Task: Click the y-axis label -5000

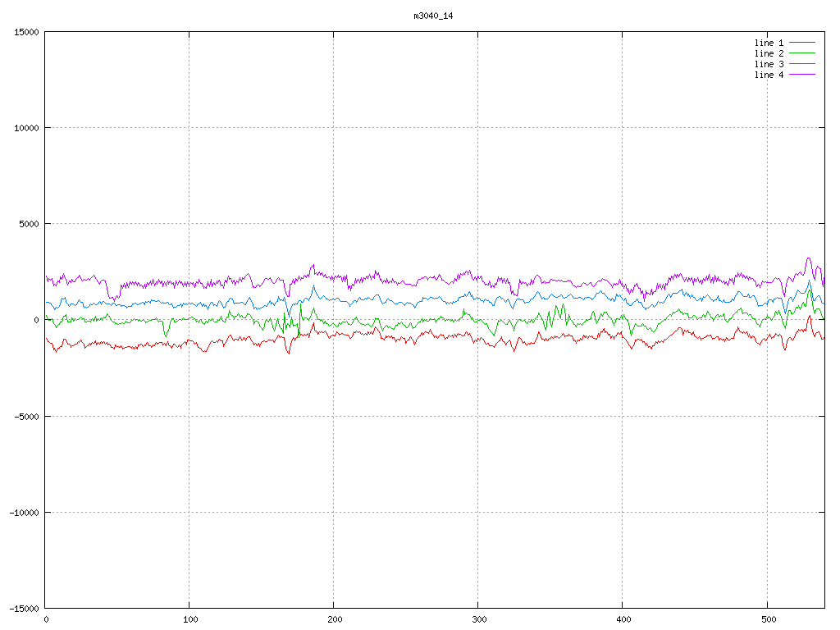Action: coord(26,416)
